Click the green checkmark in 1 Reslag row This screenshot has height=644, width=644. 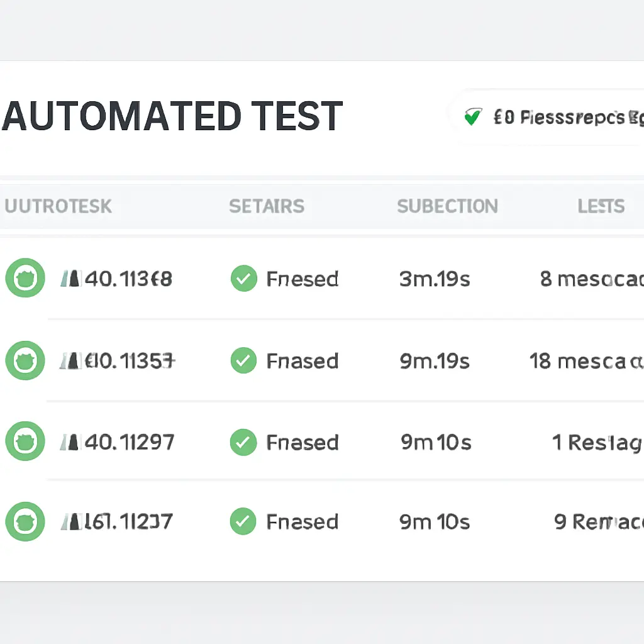[x=243, y=442]
